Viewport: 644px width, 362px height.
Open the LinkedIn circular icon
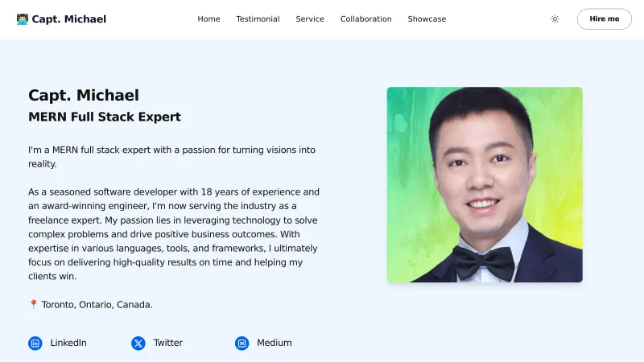click(35, 343)
